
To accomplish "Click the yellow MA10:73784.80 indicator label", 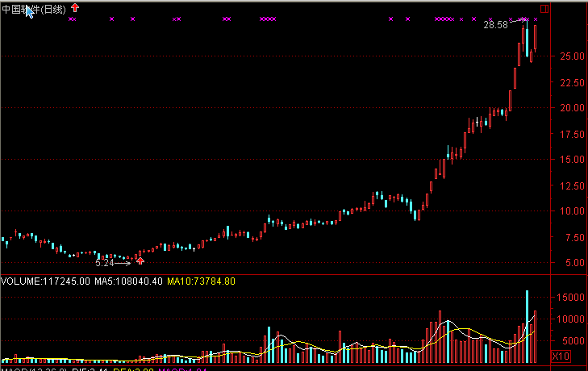I will click(x=201, y=281).
